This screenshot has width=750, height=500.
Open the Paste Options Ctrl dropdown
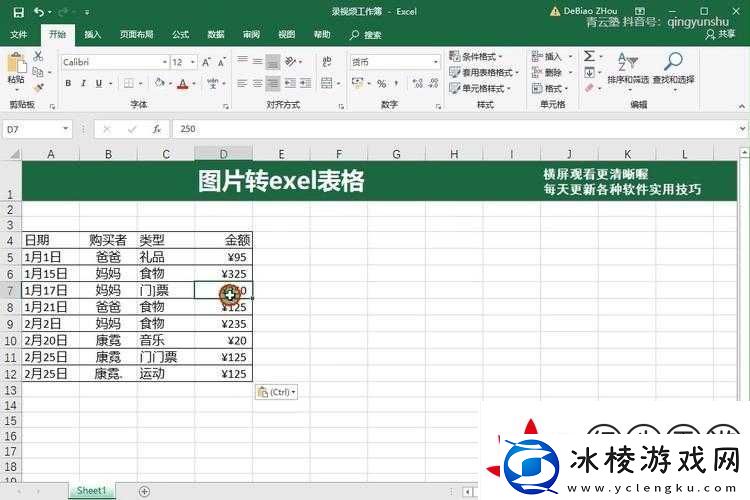(x=276, y=392)
